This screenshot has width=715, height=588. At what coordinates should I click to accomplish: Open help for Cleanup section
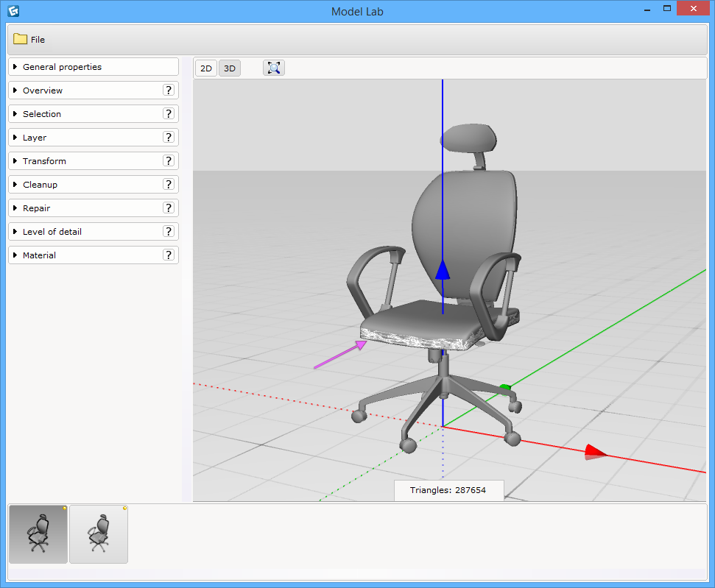click(x=169, y=184)
